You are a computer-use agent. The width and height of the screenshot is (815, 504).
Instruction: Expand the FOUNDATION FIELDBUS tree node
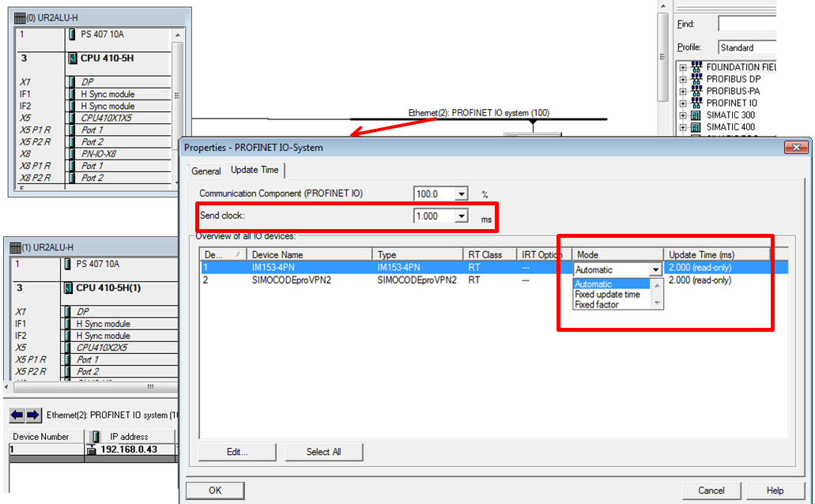(x=683, y=68)
